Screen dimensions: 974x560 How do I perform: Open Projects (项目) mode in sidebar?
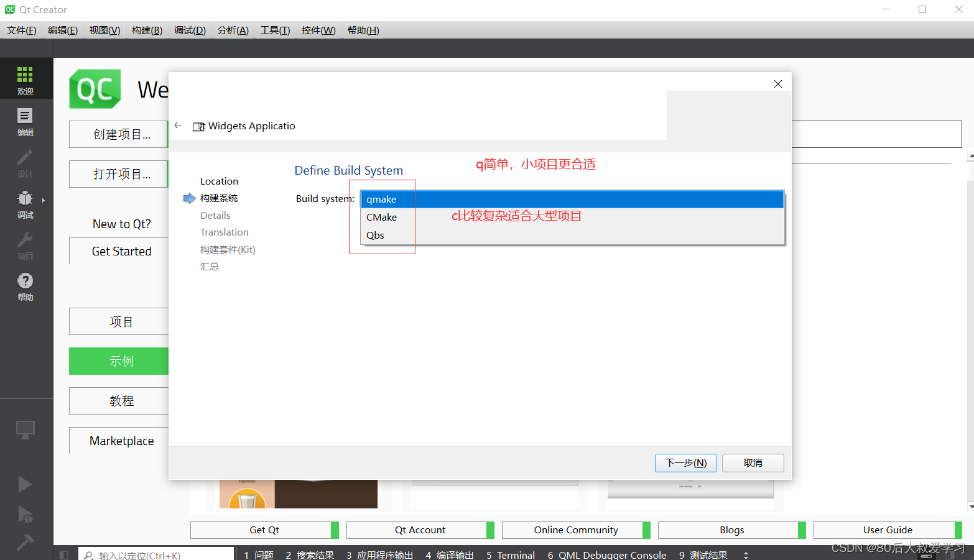point(25,245)
